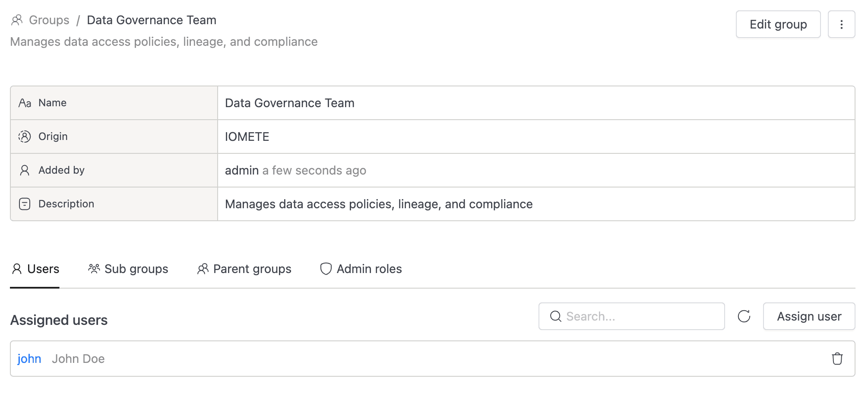The image size is (868, 394).
Task: Click the magnifier icon in search box
Action: tap(555, 317)
